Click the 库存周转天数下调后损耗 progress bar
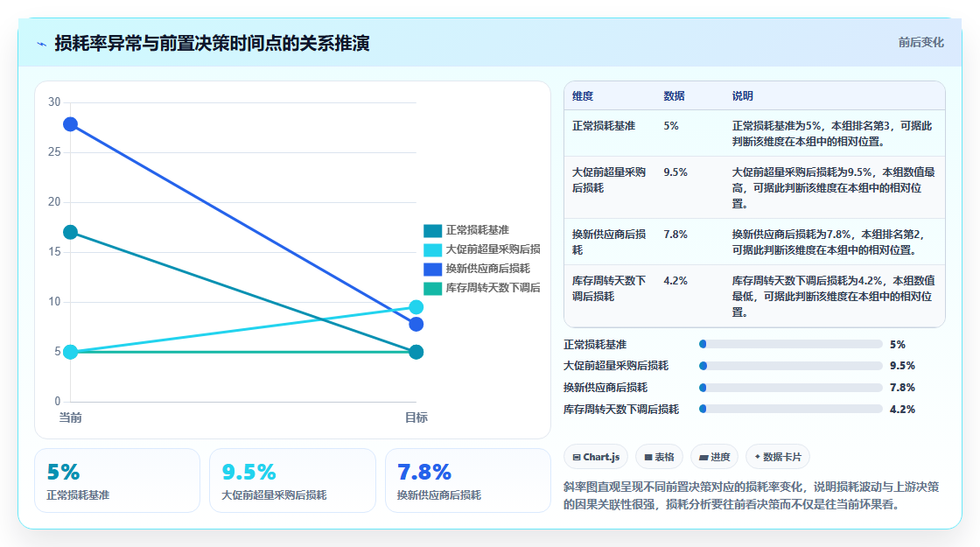This screenshot has height=547, width=980. 791,409
